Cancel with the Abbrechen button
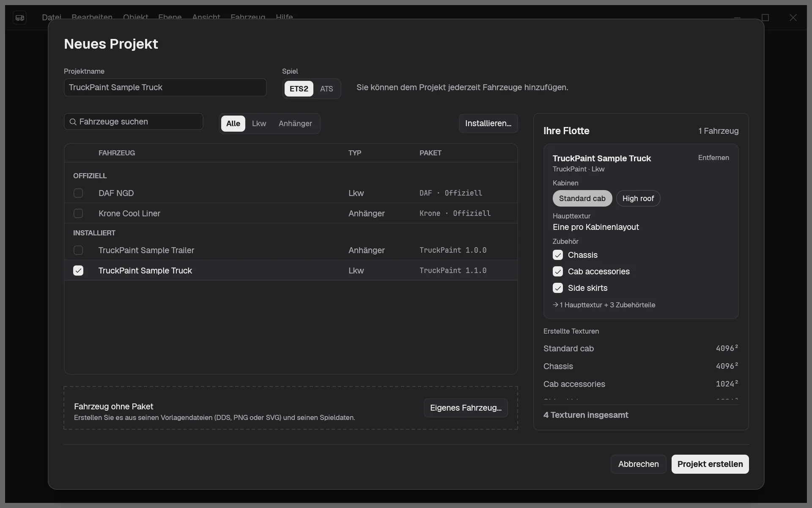This screenshot has width=812, height=508. click(x=638, y=464)
